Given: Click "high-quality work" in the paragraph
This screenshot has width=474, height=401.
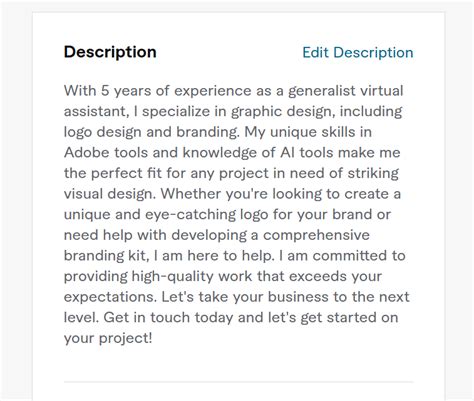Looking at the screenshot, I should (x=192, y=277).
